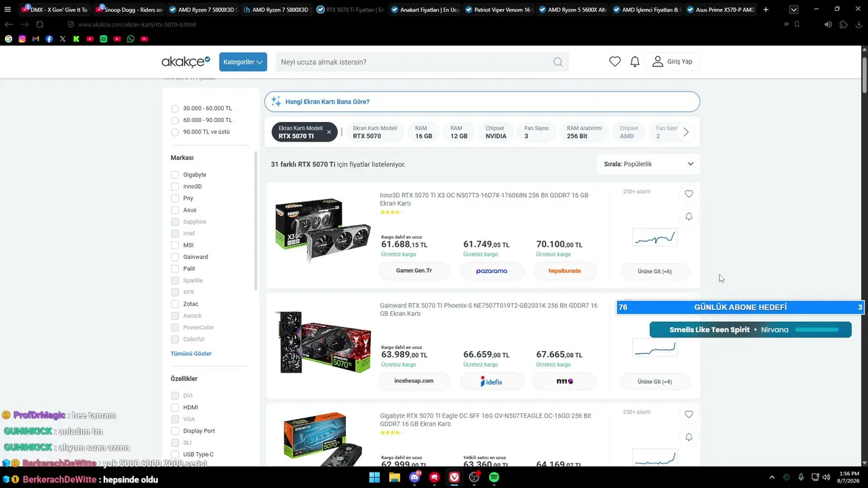The height and width of the screenshot is (488, 868).
Task: Check the Zotac brand filter
Action: pyautogui.click(x=175, y=304)
